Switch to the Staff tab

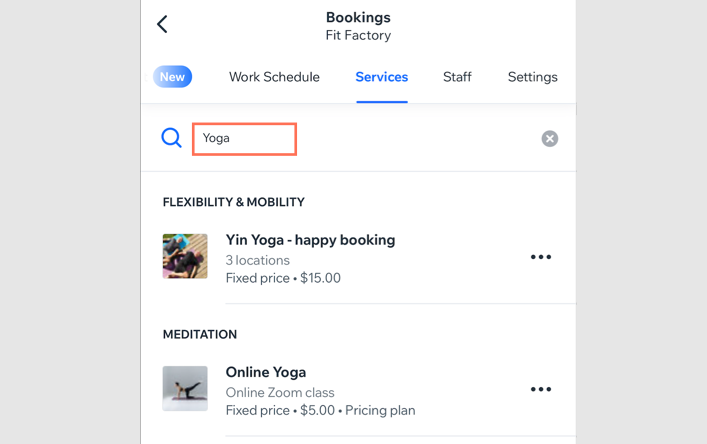pyautogui.click(x=457, y=77)
